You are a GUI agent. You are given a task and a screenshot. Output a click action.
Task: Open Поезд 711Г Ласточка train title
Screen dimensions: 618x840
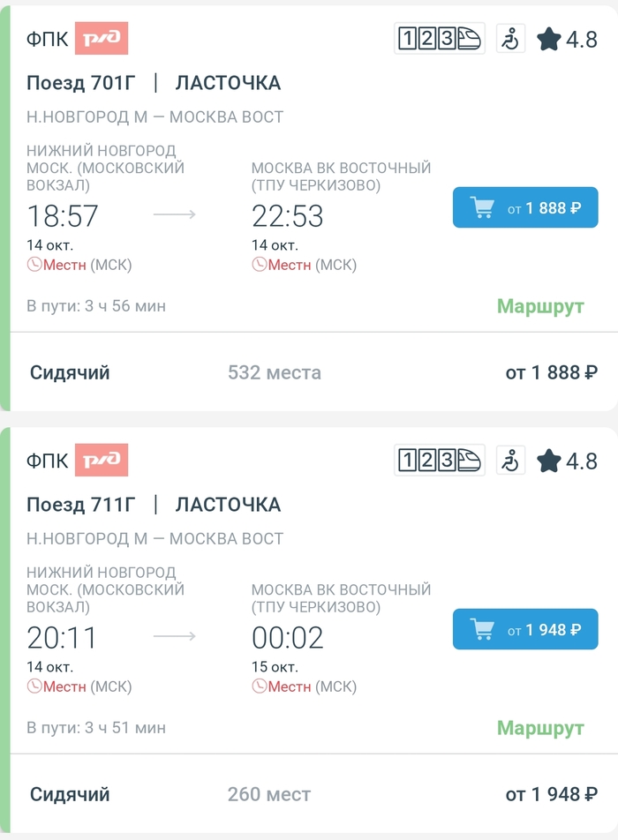pos(154,505)
